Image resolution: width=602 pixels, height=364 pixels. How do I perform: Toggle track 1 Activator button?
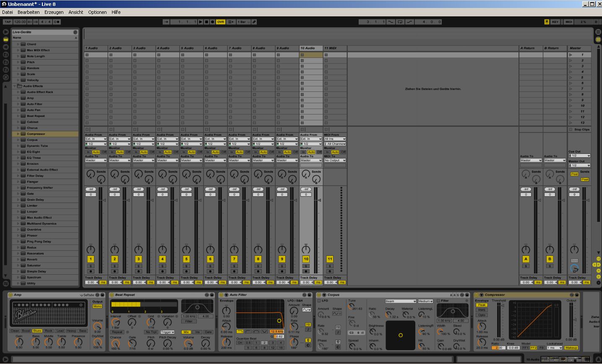[91, 259]
